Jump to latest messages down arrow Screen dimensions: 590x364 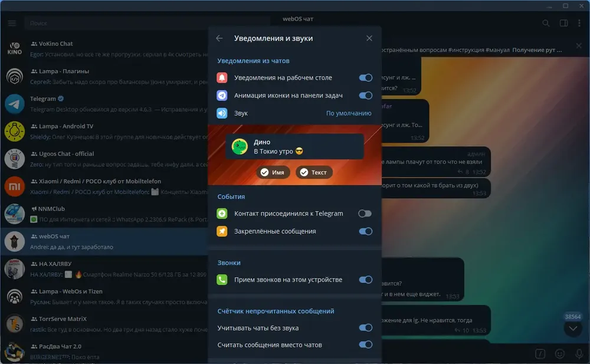(x=573, y=329)
